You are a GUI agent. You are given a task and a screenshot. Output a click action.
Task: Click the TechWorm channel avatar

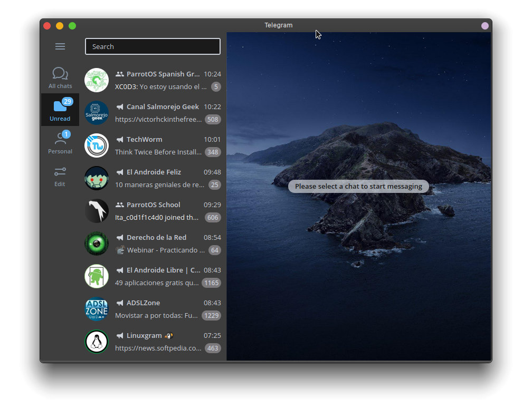pyautogui.click(x=97, y=145)
